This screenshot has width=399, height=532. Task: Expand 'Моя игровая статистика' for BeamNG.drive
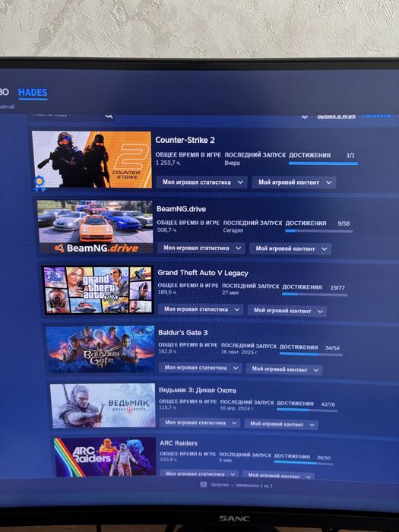click(x=201, y=248)
